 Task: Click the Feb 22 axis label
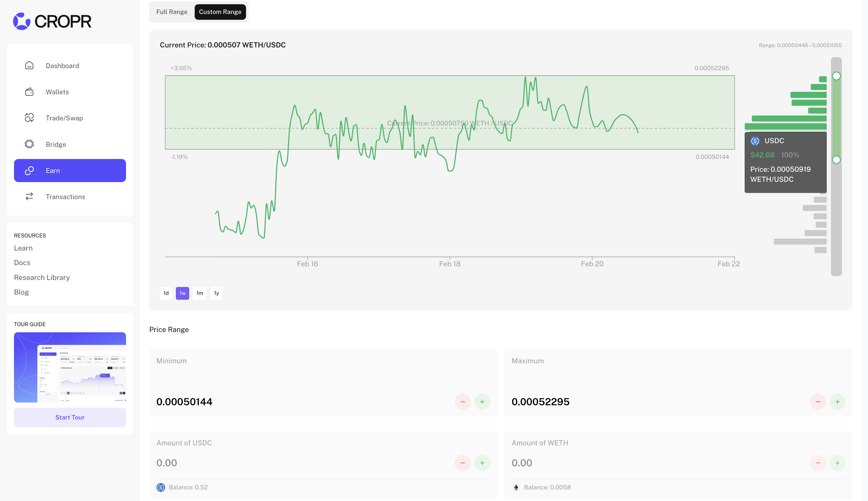pos(728,264)
